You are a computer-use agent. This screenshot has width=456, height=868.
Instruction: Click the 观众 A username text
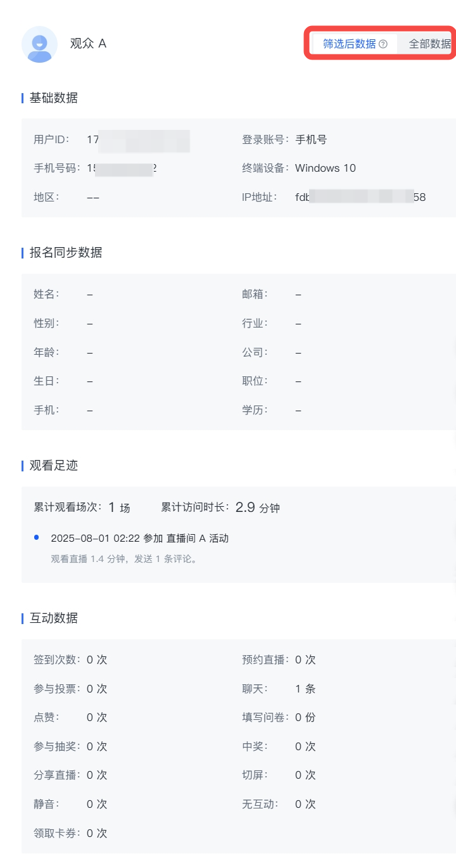click(x=88, y=44)
